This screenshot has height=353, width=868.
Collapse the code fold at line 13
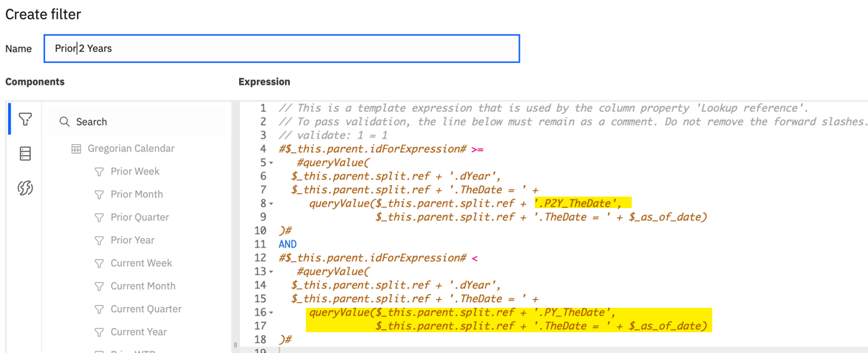(x=271, y=272)
